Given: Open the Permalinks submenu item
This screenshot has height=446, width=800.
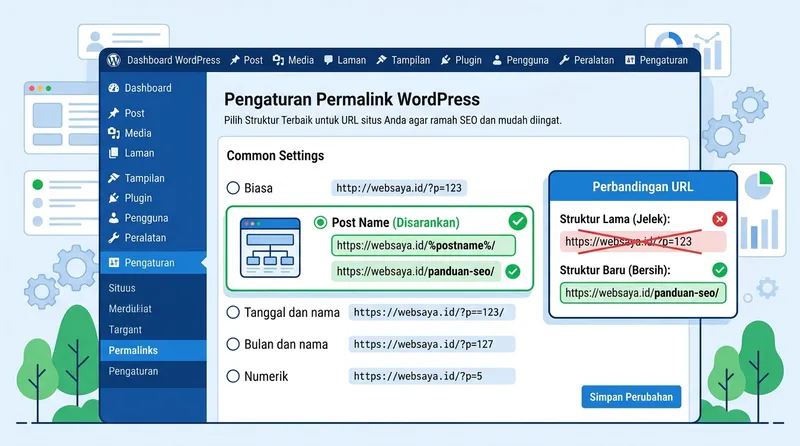Looking at the screenshot, I should point(153,351).
